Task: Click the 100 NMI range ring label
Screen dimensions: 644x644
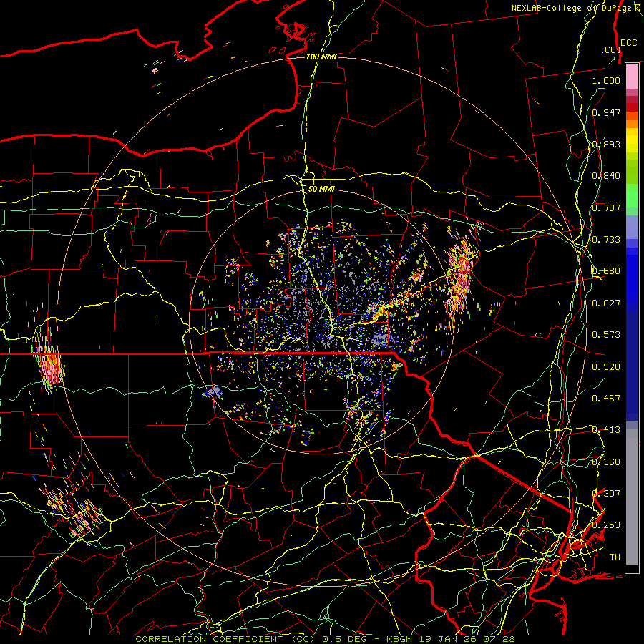Action: [x=321, y=57]
